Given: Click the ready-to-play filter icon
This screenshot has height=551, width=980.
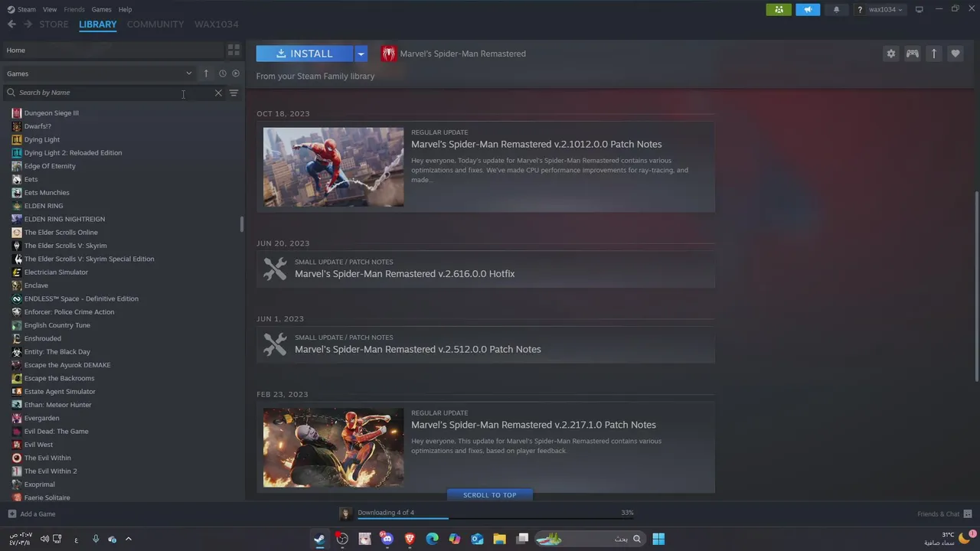Looking at the screenshot, I should [x=236, y=73].
